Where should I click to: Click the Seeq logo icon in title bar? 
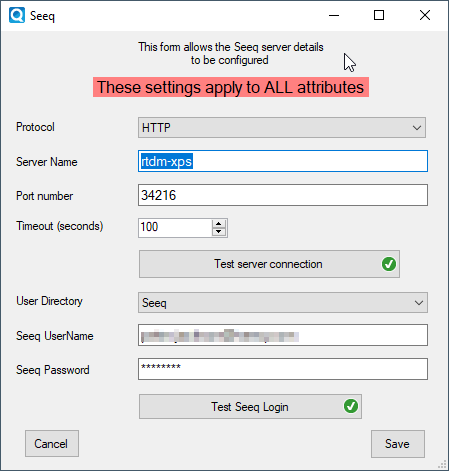click(x=17, y=15)
